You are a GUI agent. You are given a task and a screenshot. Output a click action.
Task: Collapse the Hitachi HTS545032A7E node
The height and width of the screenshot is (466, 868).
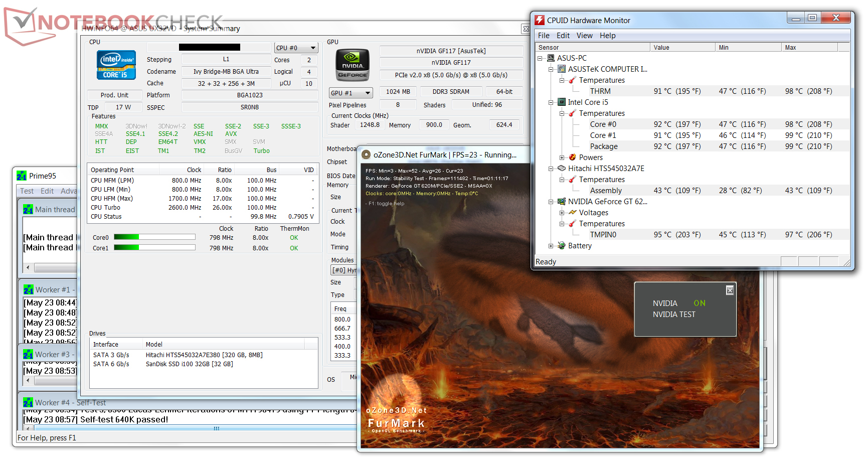tap(551, 169)
